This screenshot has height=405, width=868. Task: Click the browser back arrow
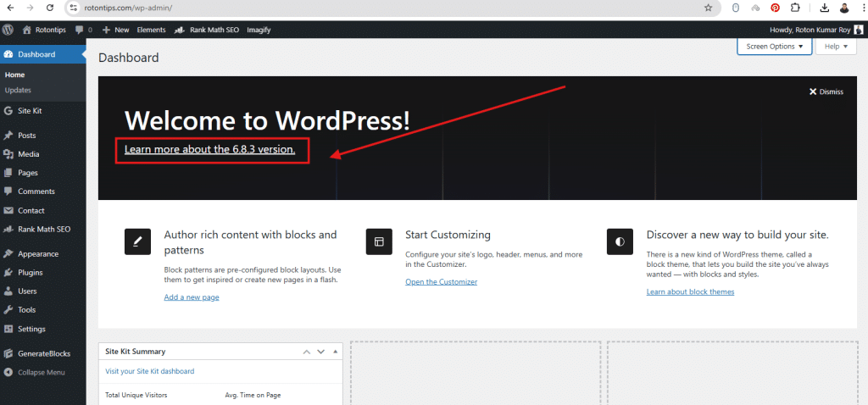(10, 8)
